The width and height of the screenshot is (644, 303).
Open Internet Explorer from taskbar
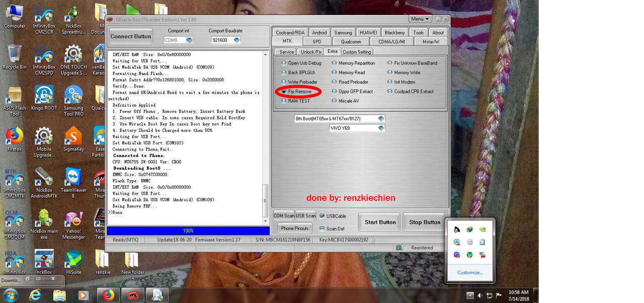(x=35, y=294)
